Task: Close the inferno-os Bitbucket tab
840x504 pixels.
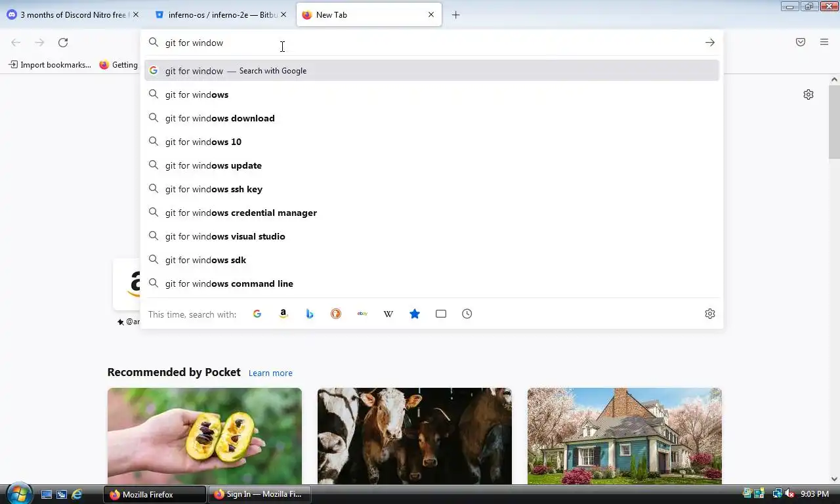Action: [x=283, y=14]
